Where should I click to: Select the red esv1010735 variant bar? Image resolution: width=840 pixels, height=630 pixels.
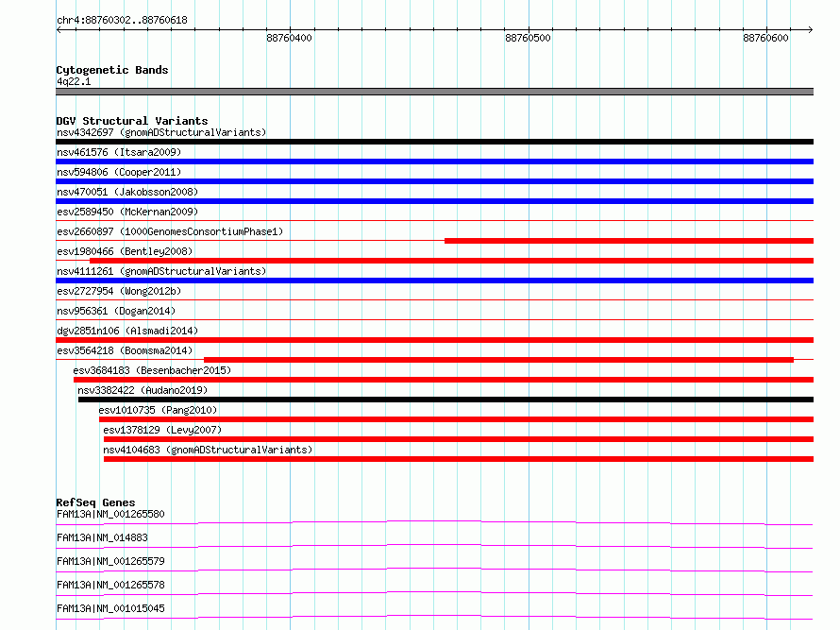457,419
